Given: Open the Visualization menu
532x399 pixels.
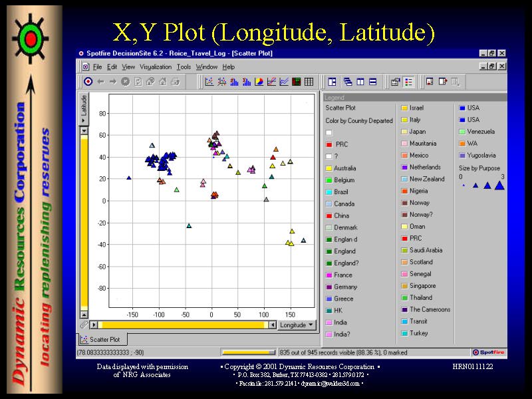Looking at the screenshot, I should pos(155,67).
